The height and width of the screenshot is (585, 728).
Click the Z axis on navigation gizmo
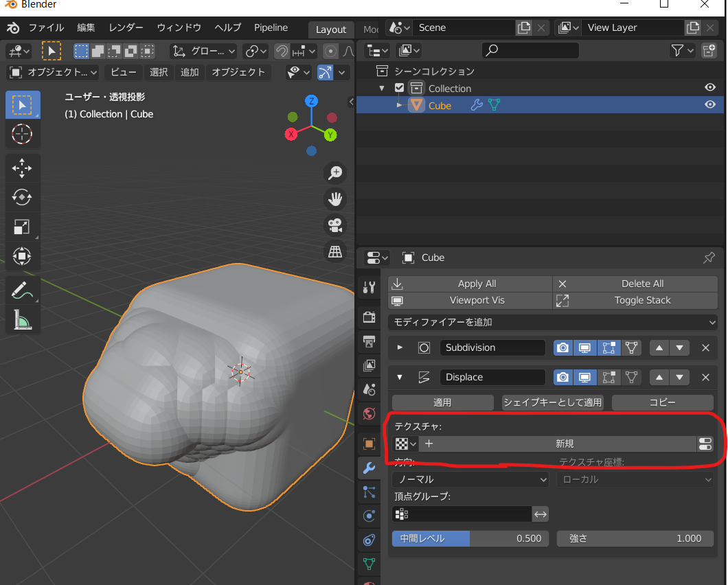pos(312,101)
